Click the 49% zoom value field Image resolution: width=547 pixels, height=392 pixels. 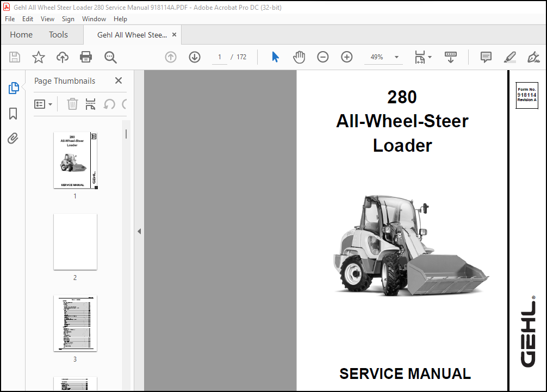tap(377, 57)
